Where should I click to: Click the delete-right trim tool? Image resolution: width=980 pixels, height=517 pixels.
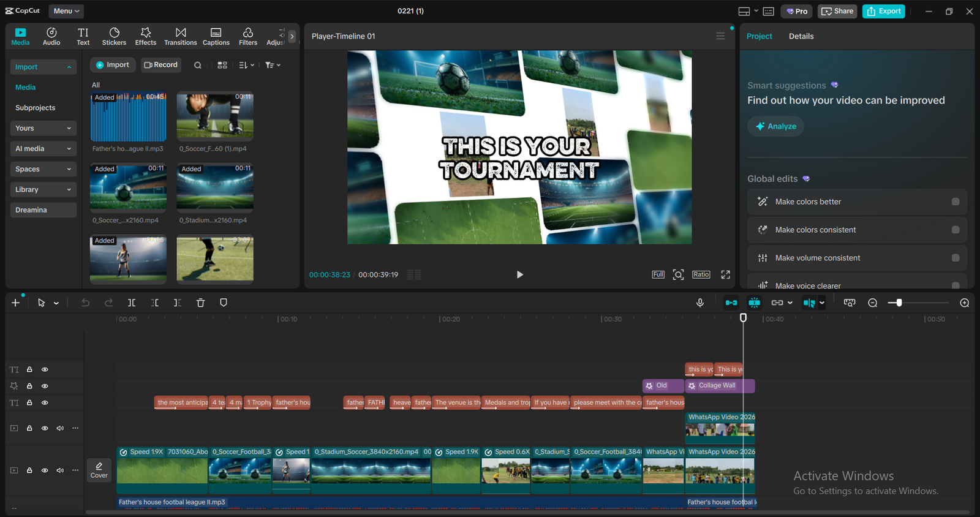[178, 303]
